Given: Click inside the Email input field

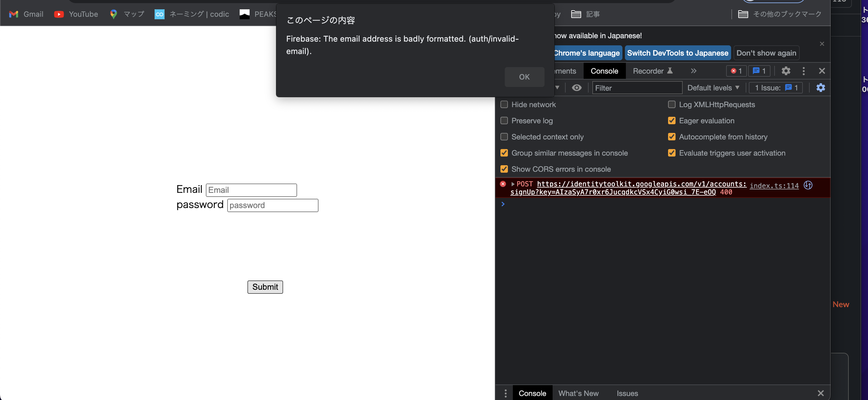Looking at the screenshot, I should click(x=251, y=190).
